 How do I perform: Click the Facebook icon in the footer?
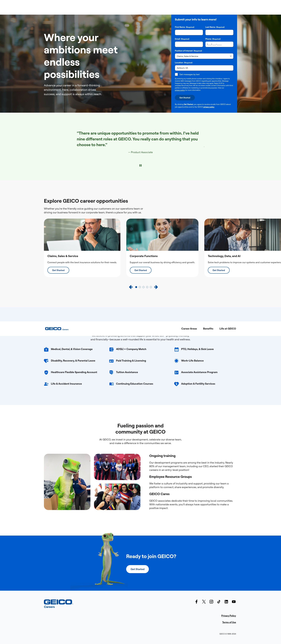[196, 602]
